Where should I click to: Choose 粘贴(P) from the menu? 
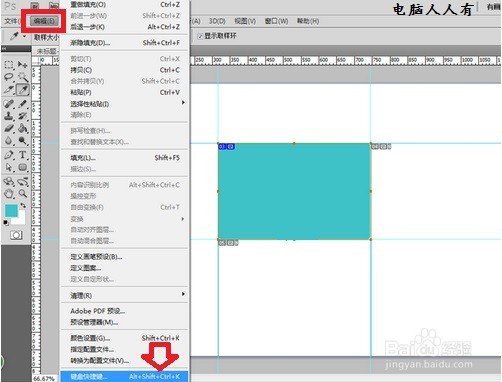coord(124,92)
